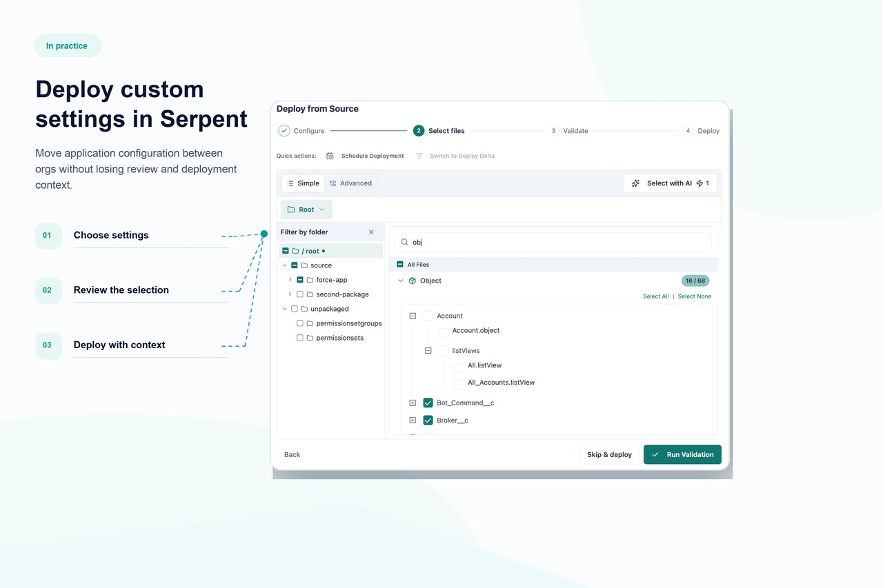Click the Schedule Deployment calendar icon

pos(330,156)
